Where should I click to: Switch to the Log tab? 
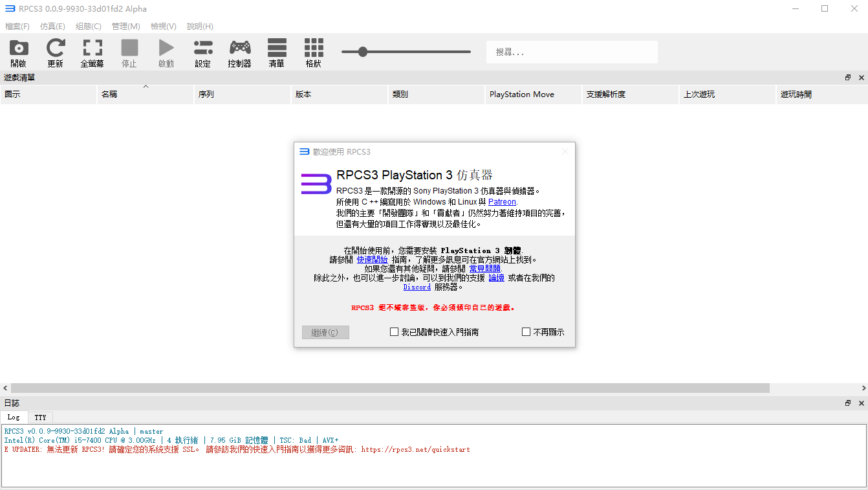coord(14,418)
